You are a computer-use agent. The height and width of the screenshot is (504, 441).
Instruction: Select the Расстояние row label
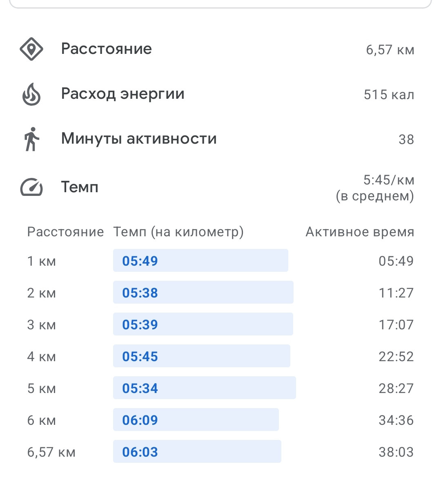click(x=107, y=49)
